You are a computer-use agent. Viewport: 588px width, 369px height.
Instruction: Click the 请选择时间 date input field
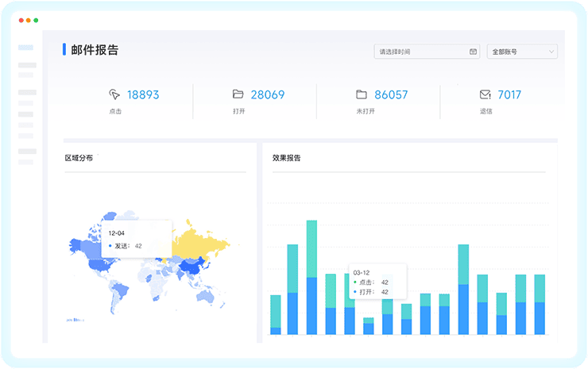[x=421, y=52]
